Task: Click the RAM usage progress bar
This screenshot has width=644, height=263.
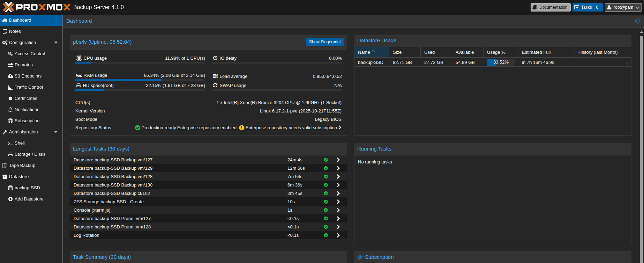Action: 140,80
